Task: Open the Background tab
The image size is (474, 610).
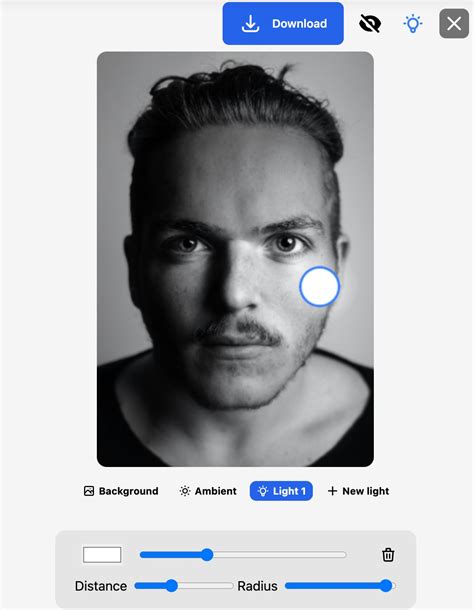Action: pos(121,491)
